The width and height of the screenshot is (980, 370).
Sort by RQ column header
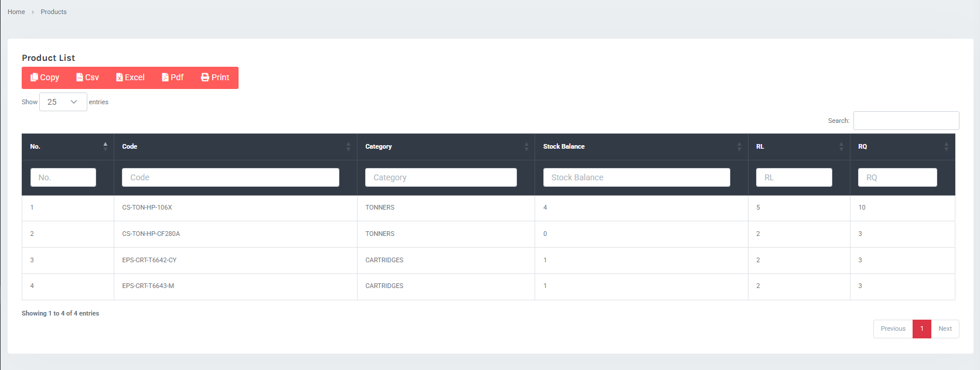[863, 146]
